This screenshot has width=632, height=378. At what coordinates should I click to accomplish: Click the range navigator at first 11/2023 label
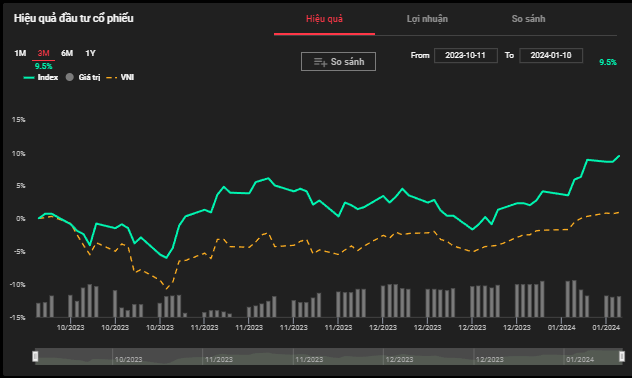tap(219, 359)
